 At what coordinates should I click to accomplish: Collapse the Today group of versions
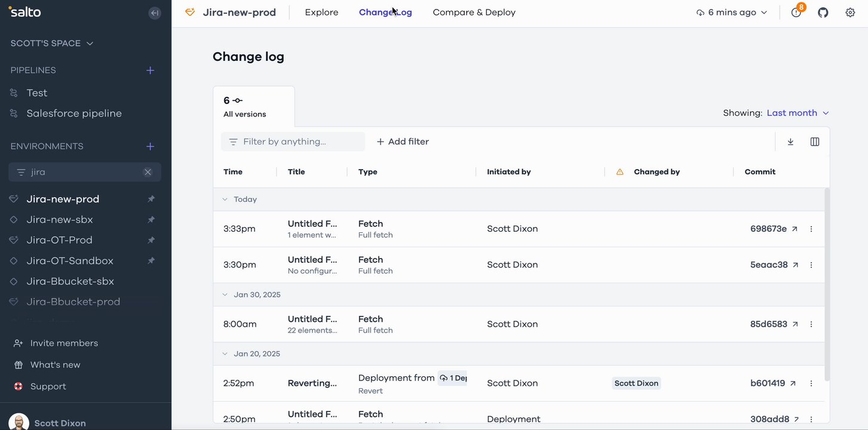(x=225, y=199)
